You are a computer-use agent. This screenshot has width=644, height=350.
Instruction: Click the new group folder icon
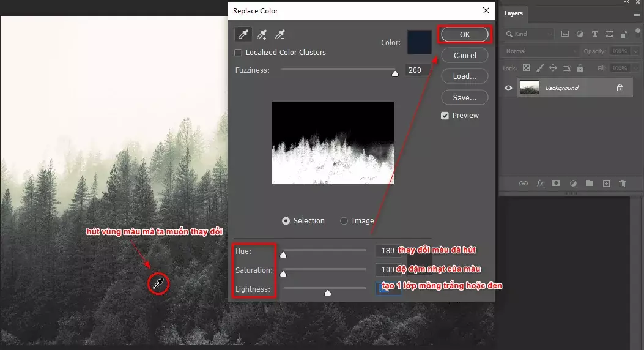(x=590, y=183)
